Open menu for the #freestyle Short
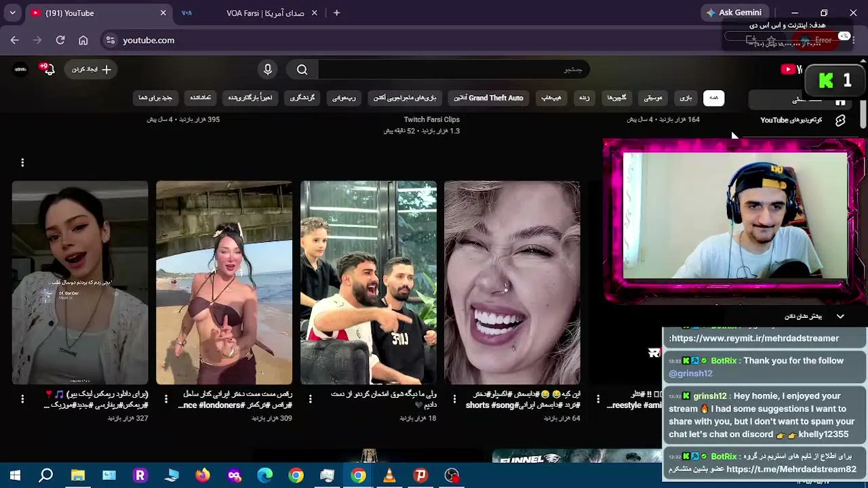 coord(598,399)
